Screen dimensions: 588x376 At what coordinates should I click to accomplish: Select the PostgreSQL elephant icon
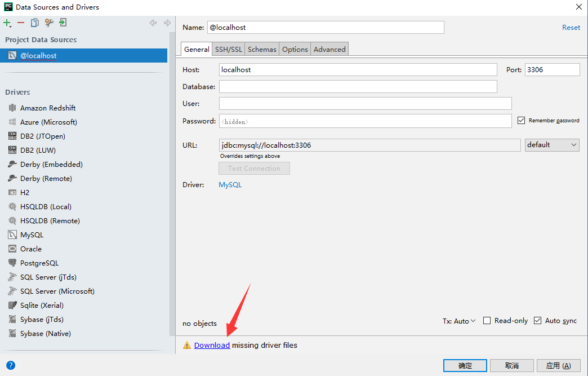tap(12, 263)
